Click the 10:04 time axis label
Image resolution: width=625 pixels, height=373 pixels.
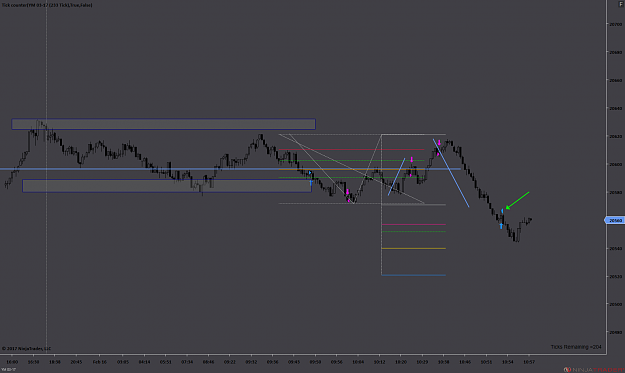(358, 362)
